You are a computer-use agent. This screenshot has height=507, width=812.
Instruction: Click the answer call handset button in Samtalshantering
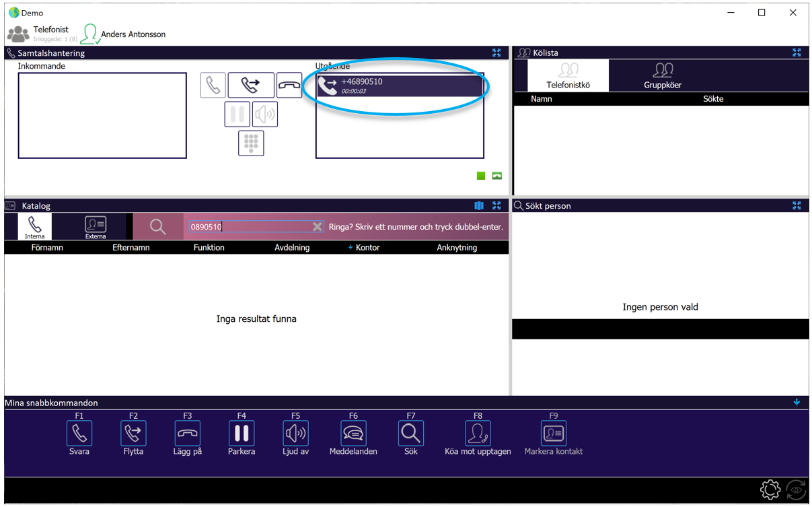[213, 86]
